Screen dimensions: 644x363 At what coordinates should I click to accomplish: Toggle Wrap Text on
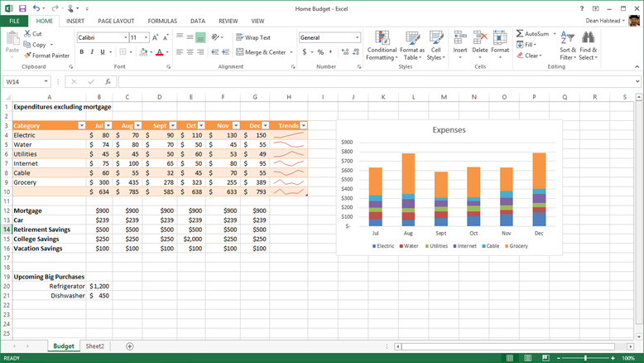pos(252,37)
